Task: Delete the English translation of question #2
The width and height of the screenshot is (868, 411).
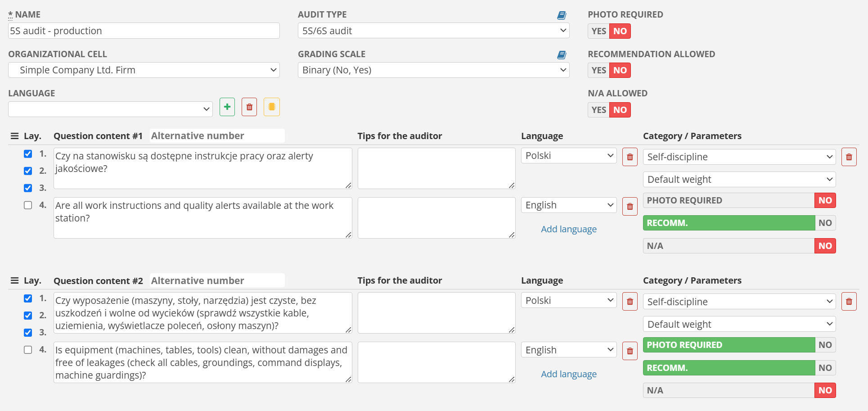Action: coord(630,351)
